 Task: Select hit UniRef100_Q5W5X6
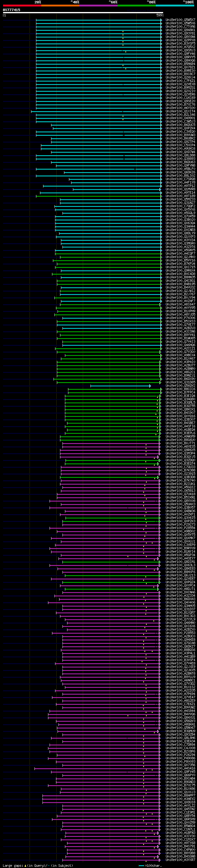[180, 23]
